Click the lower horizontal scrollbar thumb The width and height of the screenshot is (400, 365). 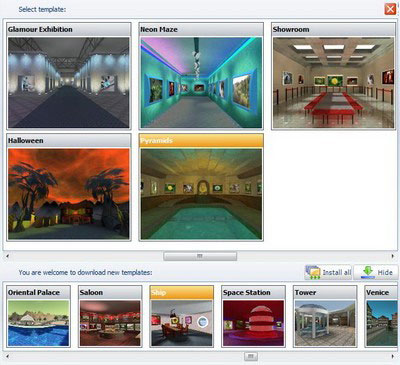pyautogui.click(x=251, y=356)
